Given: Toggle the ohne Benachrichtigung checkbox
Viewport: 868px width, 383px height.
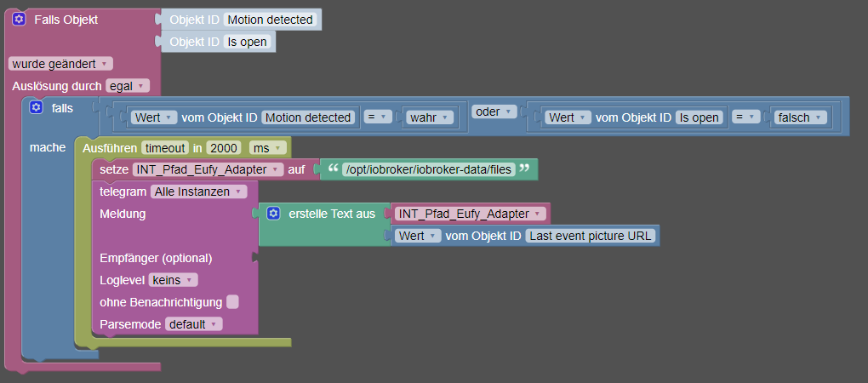Looking at the screenshot, I should [x=232, y=301].
